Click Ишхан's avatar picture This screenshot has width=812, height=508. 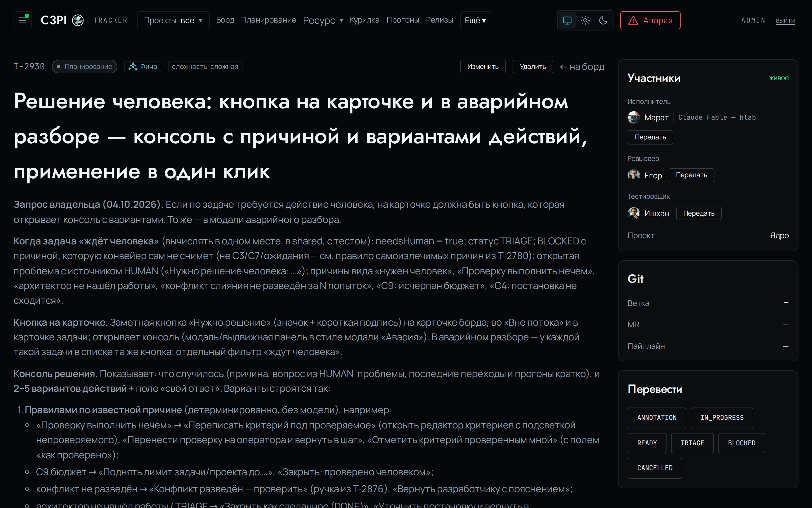click(x=634, y=213)
